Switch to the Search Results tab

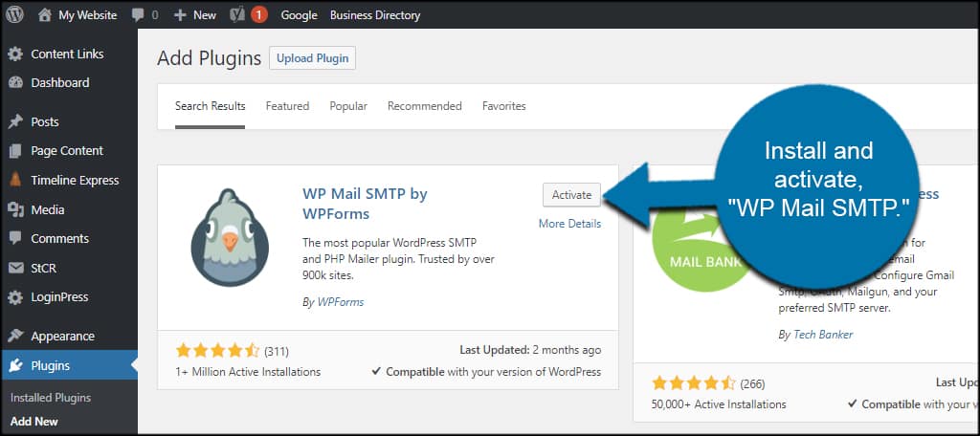tap(210, 106)
